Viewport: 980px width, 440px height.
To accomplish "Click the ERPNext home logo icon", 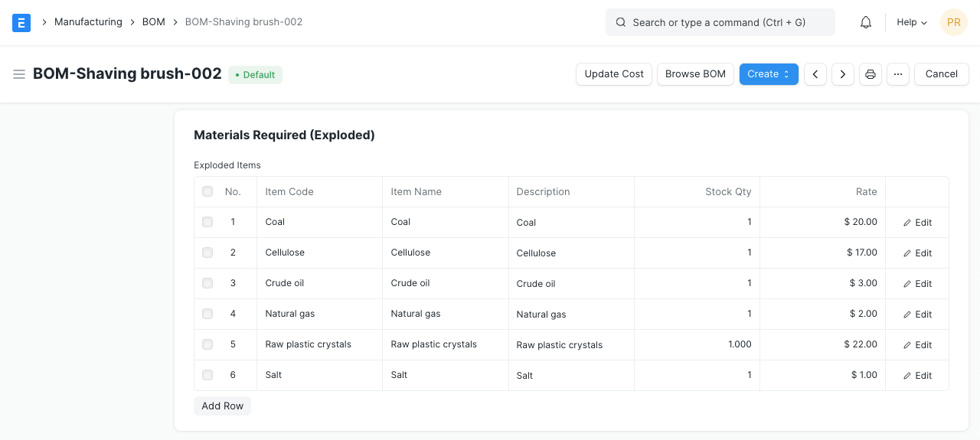I will pyautogui.click(x=21, y=22).
